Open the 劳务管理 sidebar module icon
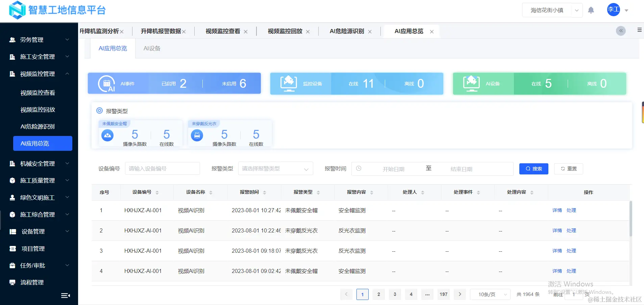 coord(12,39)
